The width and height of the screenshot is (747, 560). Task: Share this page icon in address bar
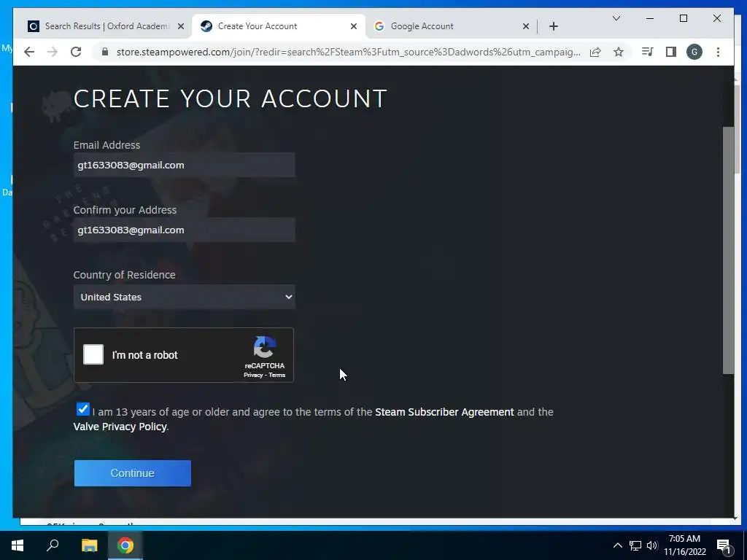(595, 52)
